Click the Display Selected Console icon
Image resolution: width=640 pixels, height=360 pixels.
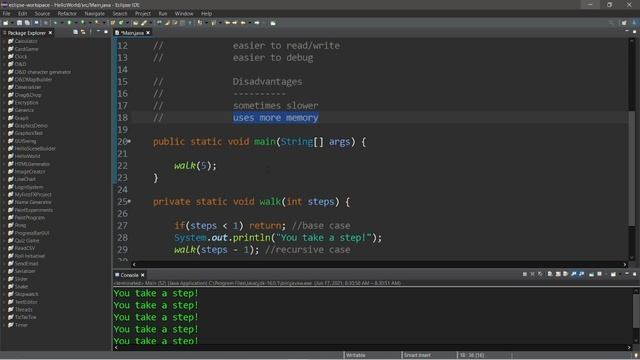(x=599, y=274)
